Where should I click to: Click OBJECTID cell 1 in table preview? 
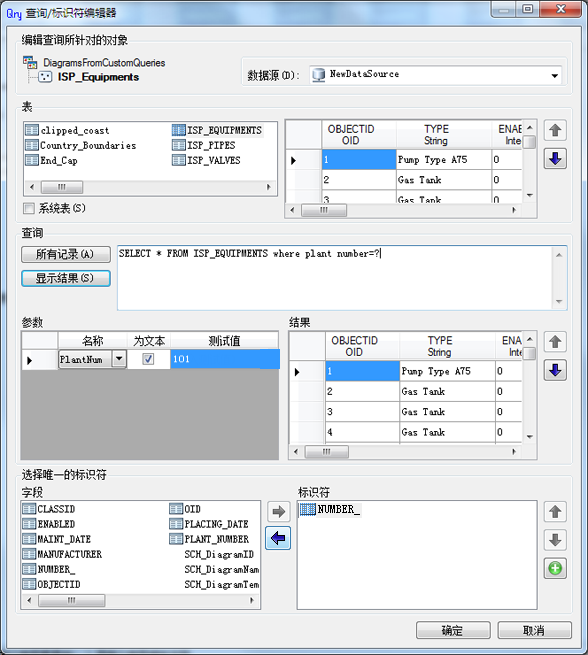(359, 160)
